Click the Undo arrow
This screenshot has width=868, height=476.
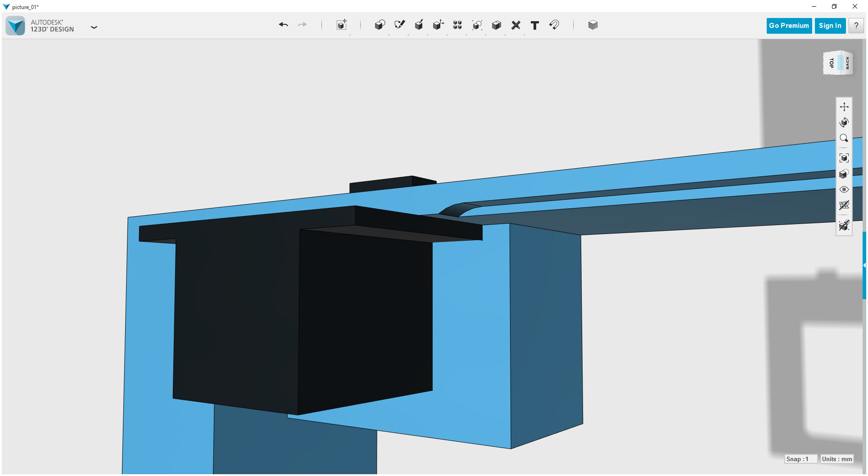[283, 25]
